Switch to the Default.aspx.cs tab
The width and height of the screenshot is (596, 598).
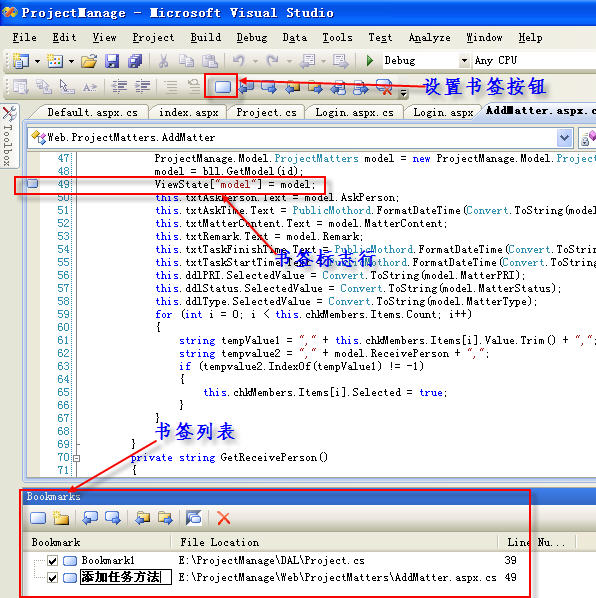tap(92, 113)
